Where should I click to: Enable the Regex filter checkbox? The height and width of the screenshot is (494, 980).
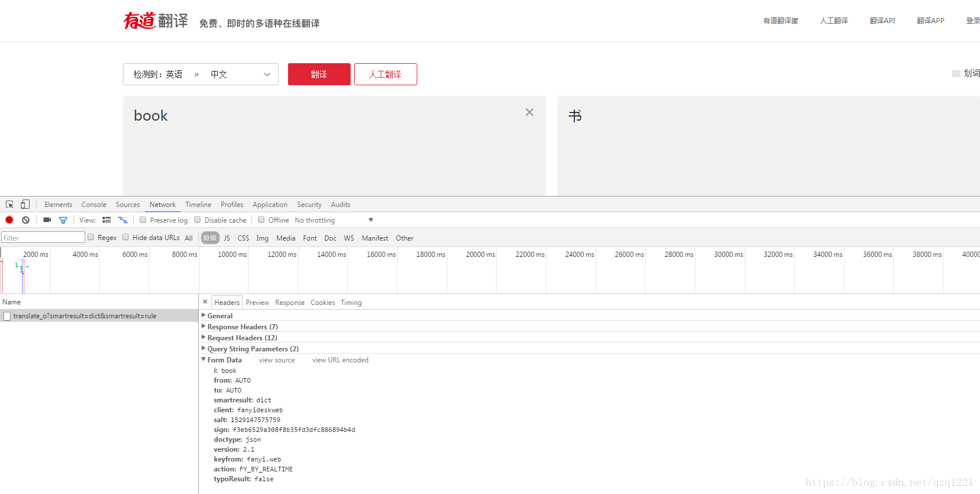[x=91, y=237]
